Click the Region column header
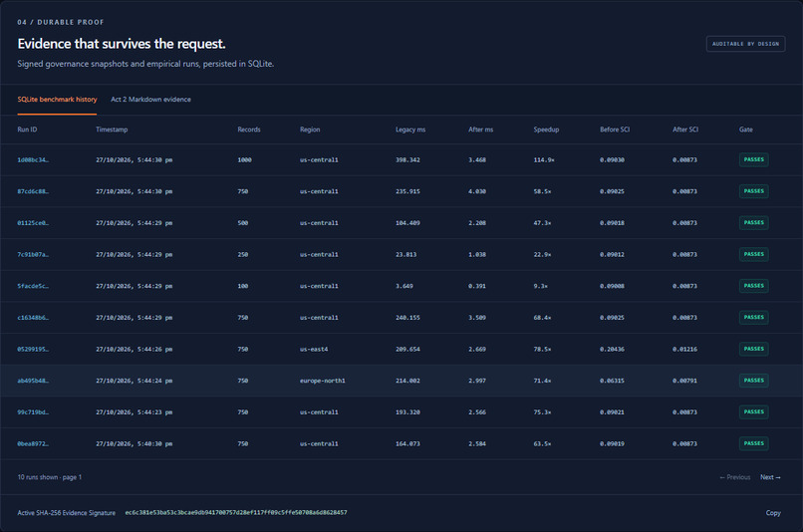Screen dimensions: 803x532 (x=310, y=130)
